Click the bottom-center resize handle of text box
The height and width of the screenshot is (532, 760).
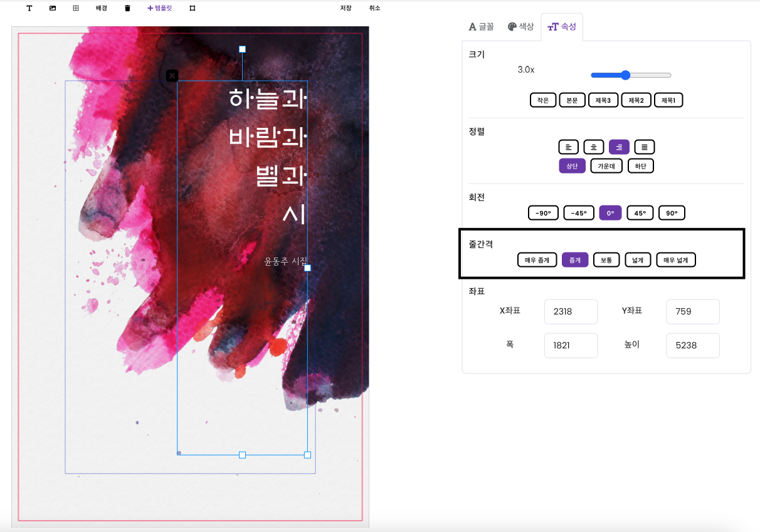coord(242,455)
